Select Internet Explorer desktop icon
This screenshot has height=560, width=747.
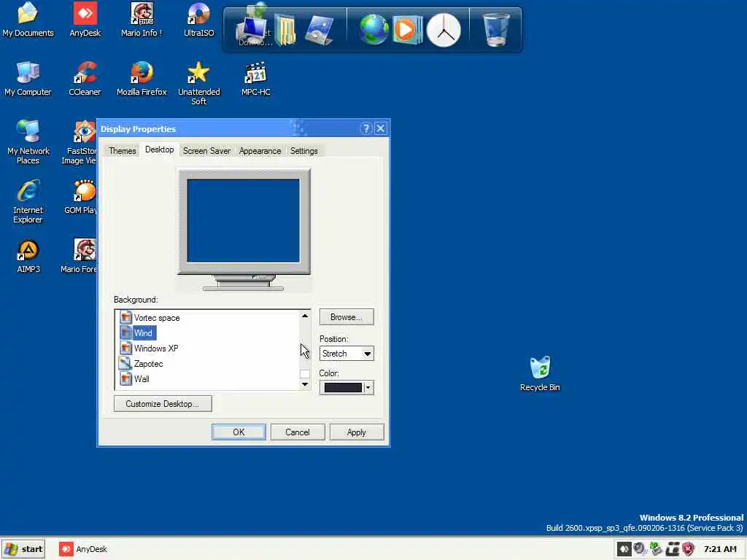[28, 201]
